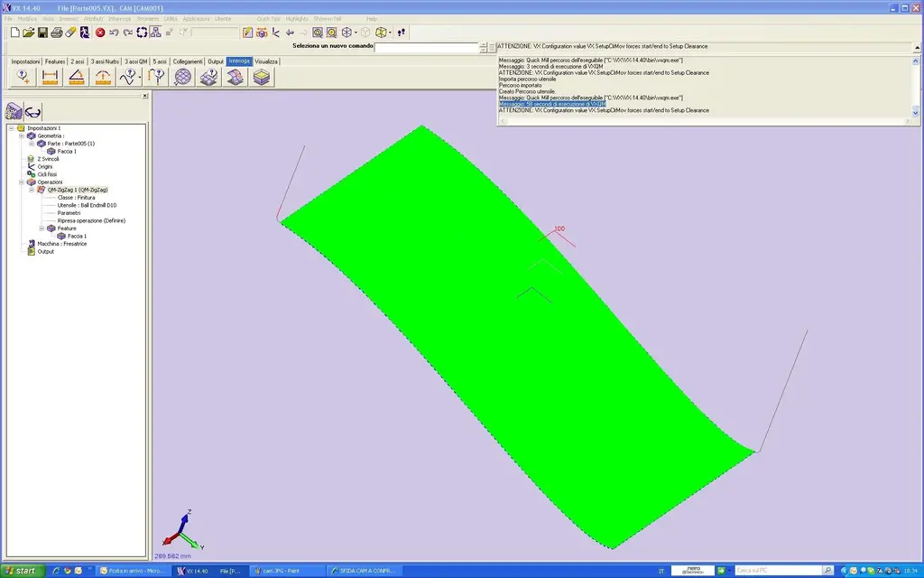
Task: Click the coordinate axes toolbar icon
Action: [x=276, y=33]
